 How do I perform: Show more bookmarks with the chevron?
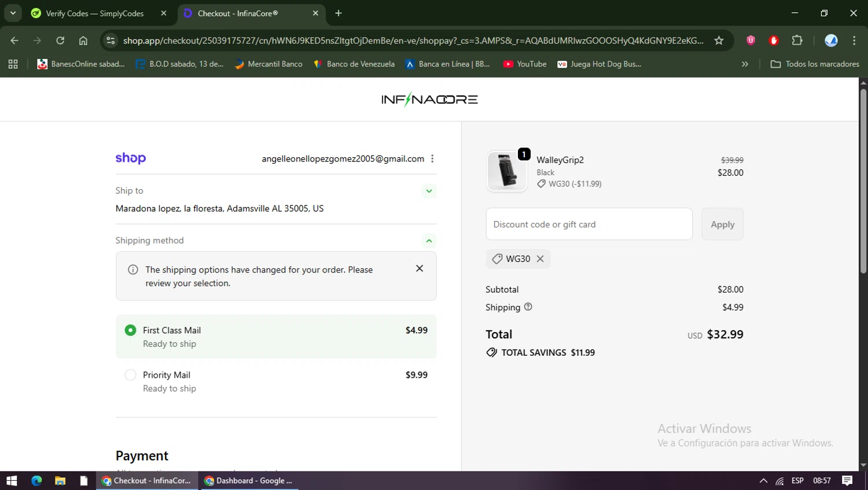745,64
